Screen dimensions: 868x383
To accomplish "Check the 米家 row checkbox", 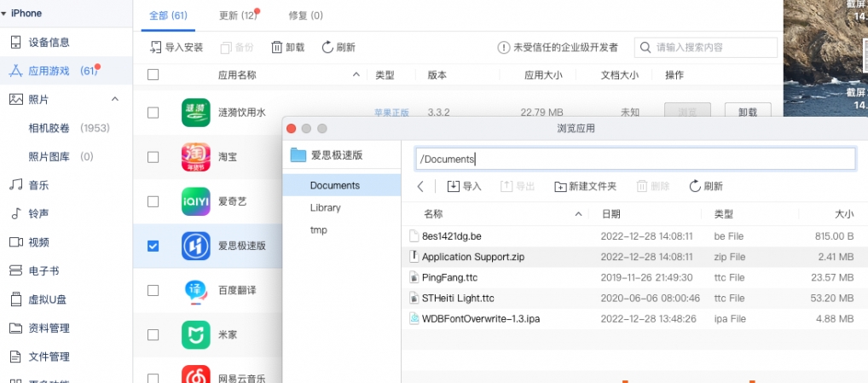I will coord(153,335).
